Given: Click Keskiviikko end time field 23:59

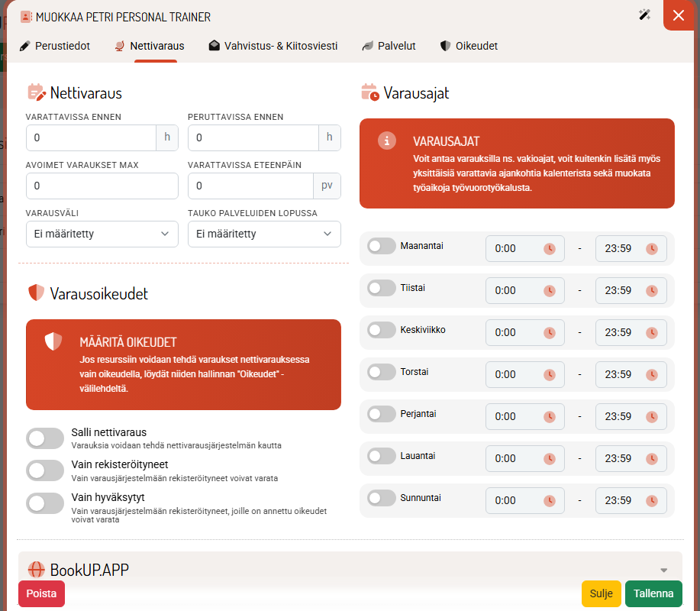Looking at the screenshot, I should pos(631,333).
